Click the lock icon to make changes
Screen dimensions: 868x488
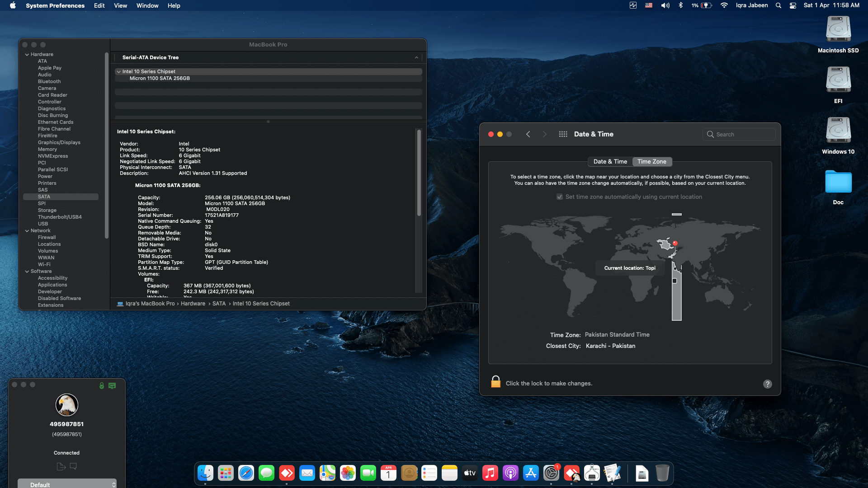[x=495, y=382]
